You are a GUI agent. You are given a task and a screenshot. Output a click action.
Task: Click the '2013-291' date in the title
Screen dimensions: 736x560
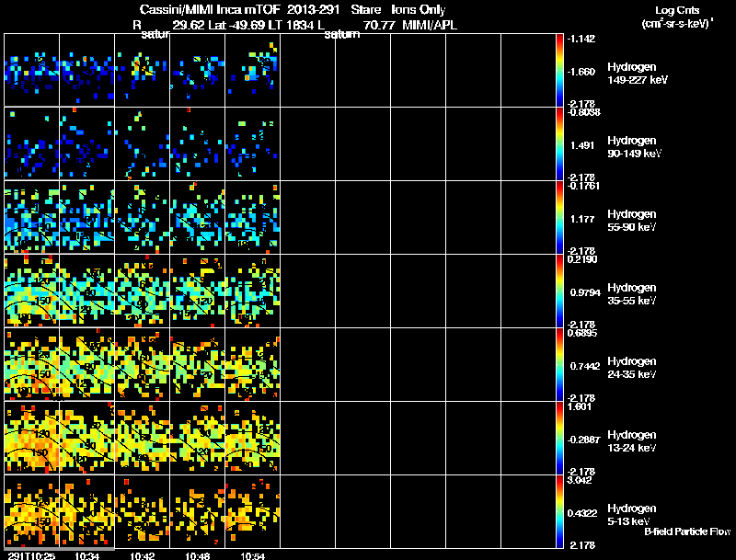point(313,9)
